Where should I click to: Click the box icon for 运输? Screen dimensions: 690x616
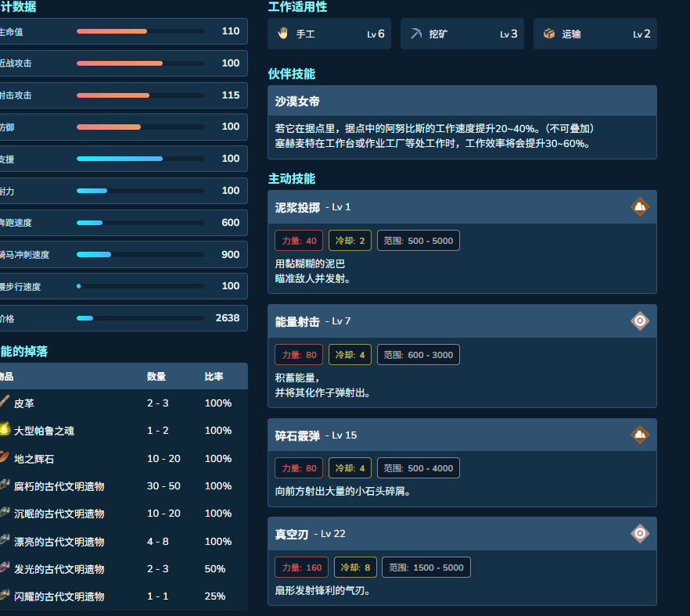pyautogui.click(x=549, y=34)
